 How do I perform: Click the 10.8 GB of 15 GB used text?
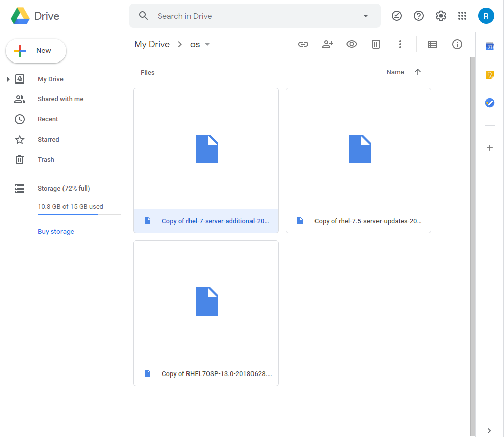pos(71,207)
